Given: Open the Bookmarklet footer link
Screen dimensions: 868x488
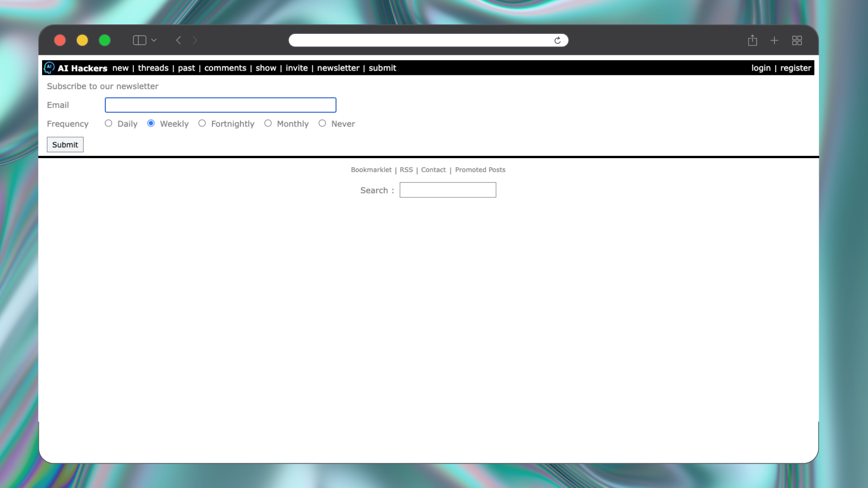Looking at the screenshot, I should click(x=371, y=170).
